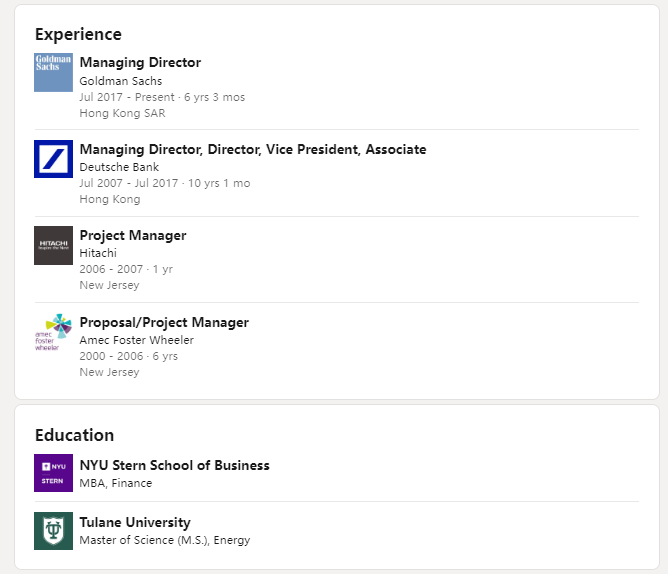This screenshot has width=668, height=574.
Task: Click the 'MBA, Finance' degree text
Action: (116, 483)
